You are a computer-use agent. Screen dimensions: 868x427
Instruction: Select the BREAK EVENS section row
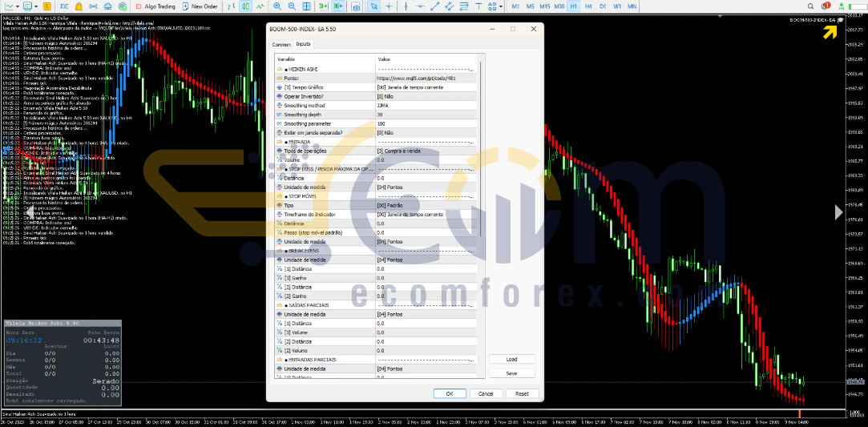376,251
